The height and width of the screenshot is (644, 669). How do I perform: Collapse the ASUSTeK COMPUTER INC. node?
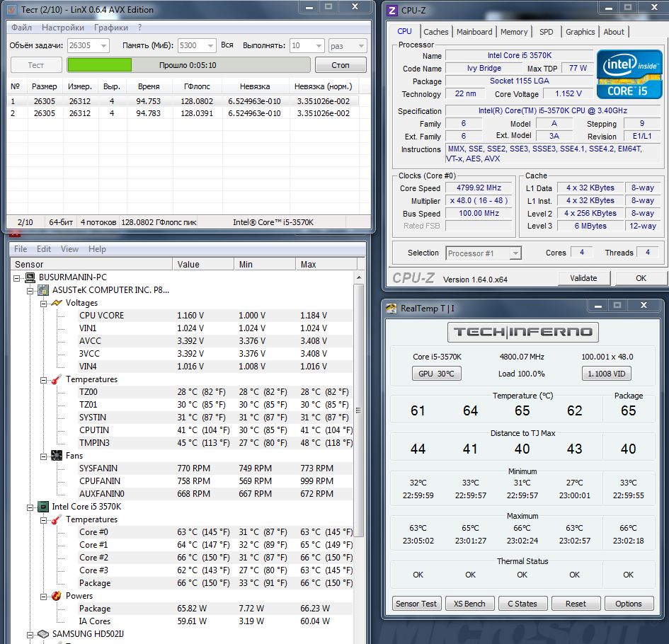point(30,291)
